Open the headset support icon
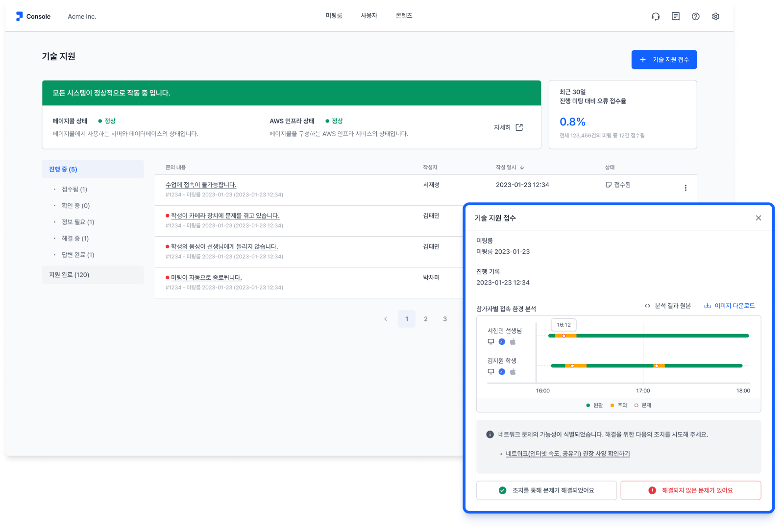784x532 pixels. pos(656,17)
